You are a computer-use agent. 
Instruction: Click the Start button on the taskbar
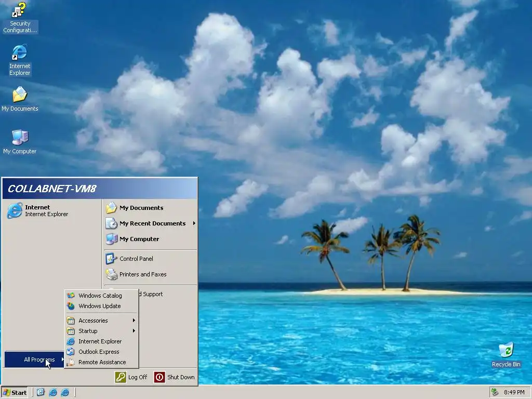[15, 393]
